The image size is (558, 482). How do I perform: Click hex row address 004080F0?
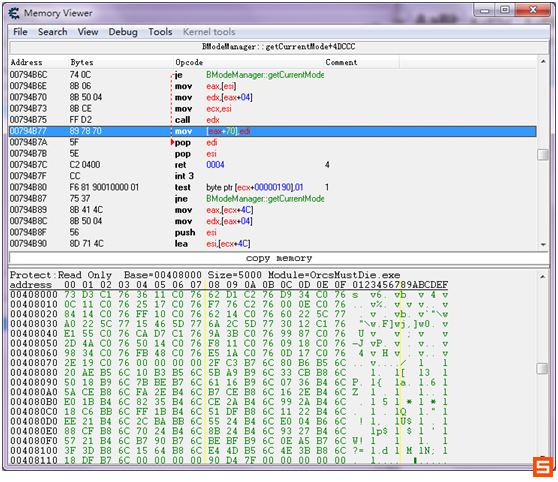pos(34,441)
